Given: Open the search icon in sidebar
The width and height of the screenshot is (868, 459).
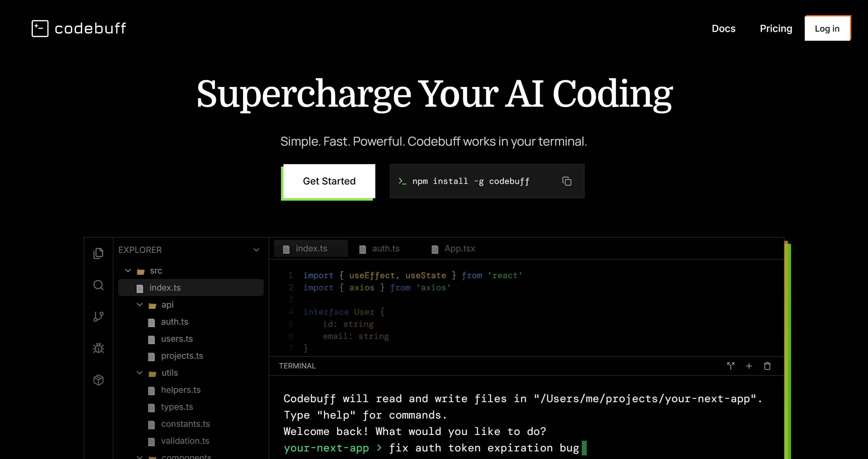Looking at the screenshot, I should (x=99, y=285).
